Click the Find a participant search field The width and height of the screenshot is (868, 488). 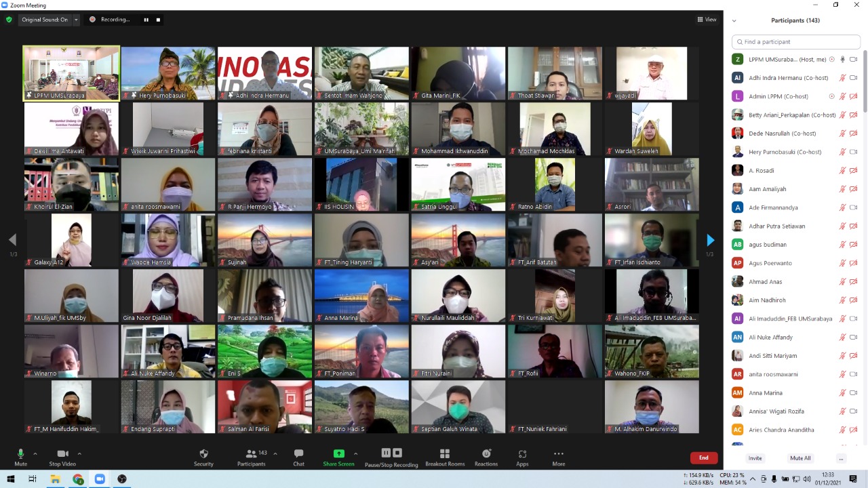pyautogui.click(x=796, y=42)
